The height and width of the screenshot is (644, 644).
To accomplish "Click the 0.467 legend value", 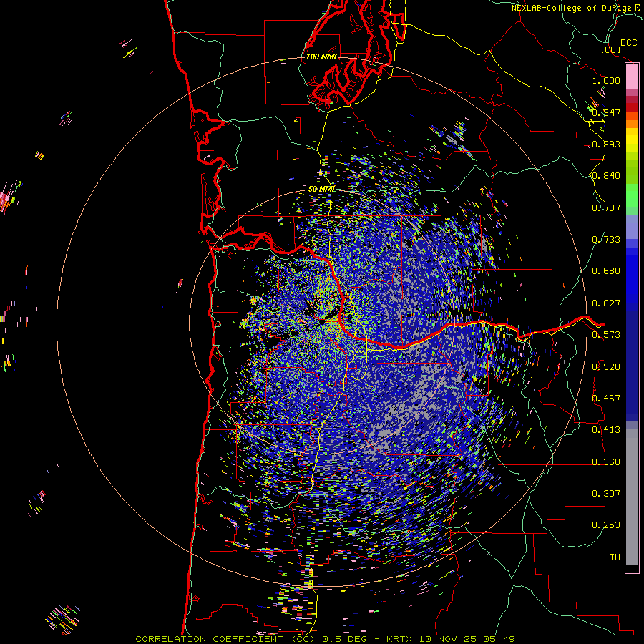I will (x=606, y=399).
